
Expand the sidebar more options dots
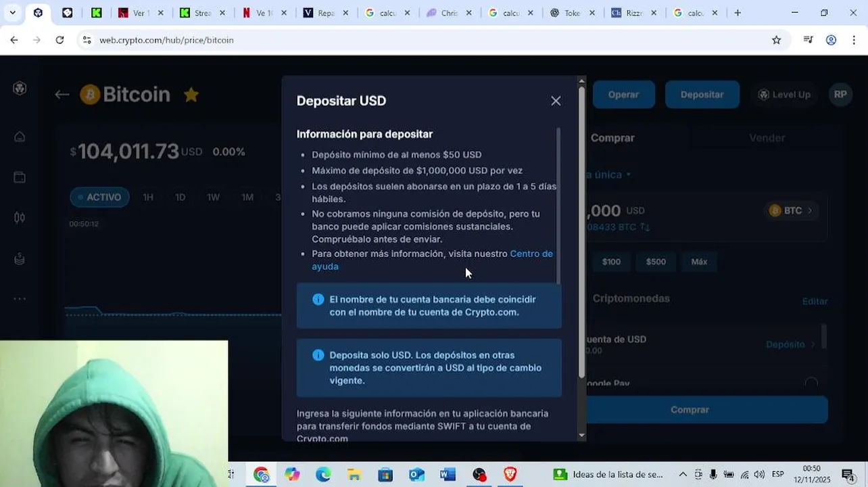click(x=20, y=298)
